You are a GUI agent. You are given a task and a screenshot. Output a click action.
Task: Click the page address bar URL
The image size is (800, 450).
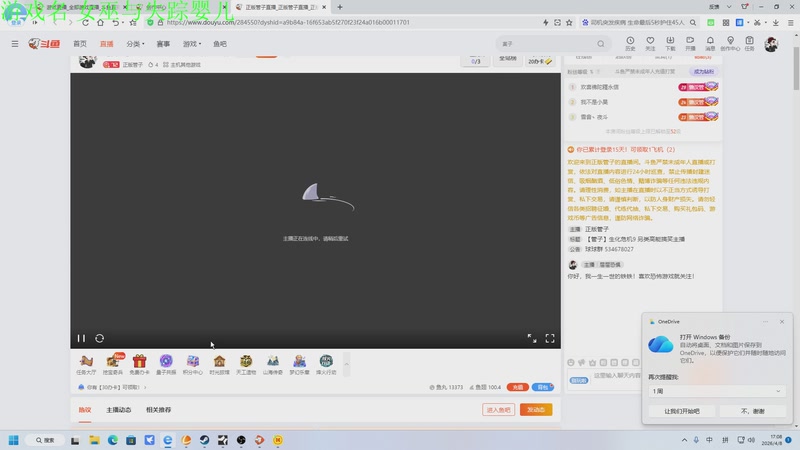[288, 22]
